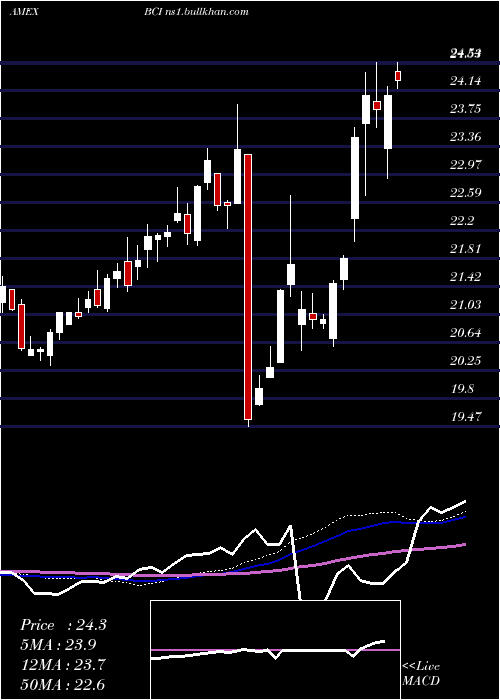Click the 20.25 price axis label
Screen dimensions: 500x700
466,361
